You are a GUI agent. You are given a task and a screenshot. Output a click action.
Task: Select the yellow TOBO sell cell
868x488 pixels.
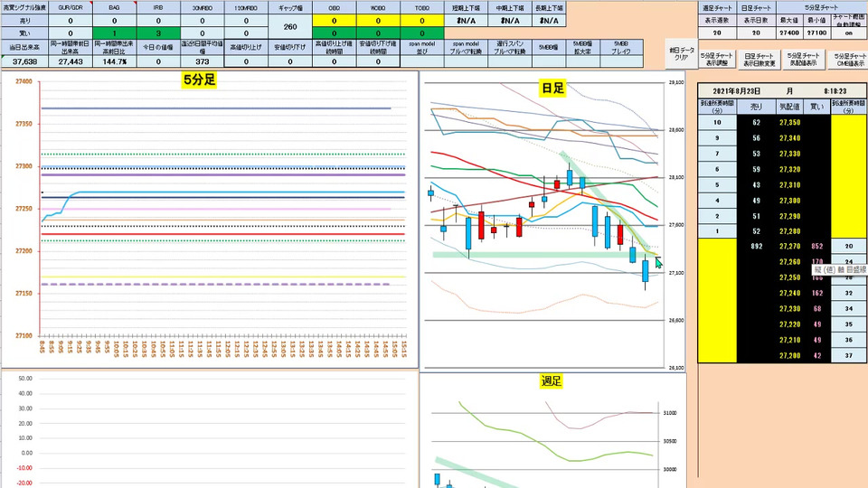[x=422, y=21]
